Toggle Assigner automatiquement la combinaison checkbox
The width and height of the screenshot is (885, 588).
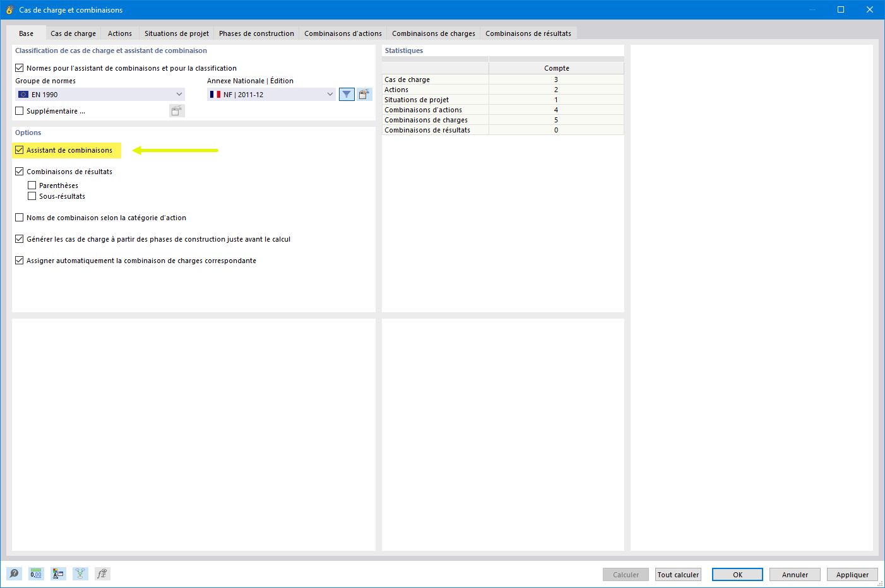pos(20,261)
